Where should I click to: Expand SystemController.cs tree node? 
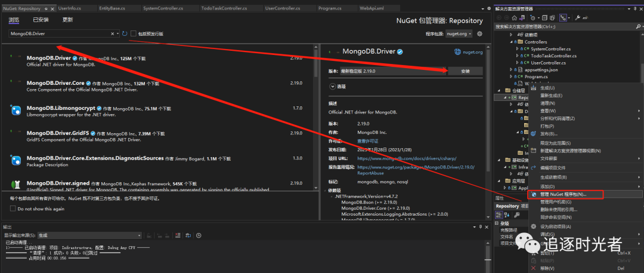point(517,49)
